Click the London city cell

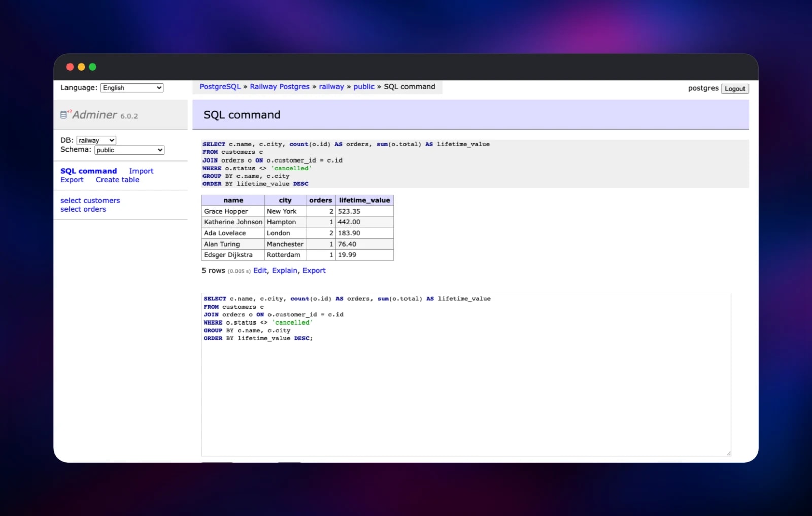tap(285, 233)
